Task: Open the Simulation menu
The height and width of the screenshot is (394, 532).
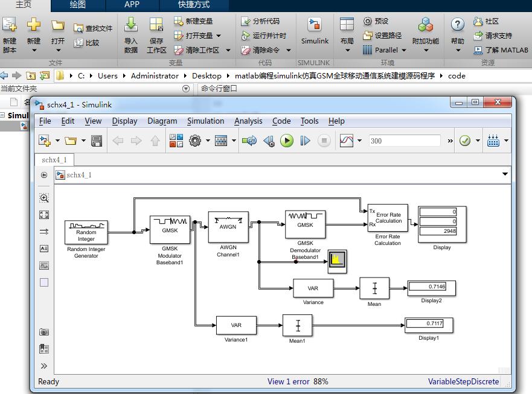Action: click(x=205, y=121)
